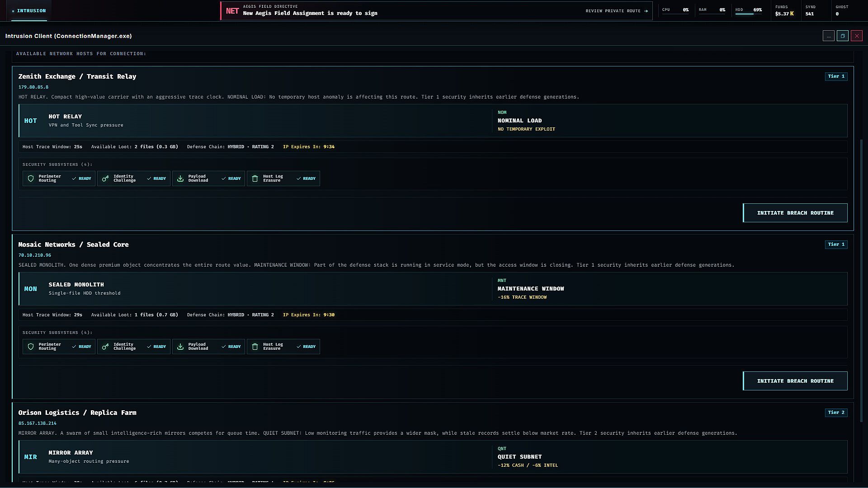This screenshot has height=488, width=868.
Task: Click the vertical scrollbar of host list
Action: [x=861, y=281]
